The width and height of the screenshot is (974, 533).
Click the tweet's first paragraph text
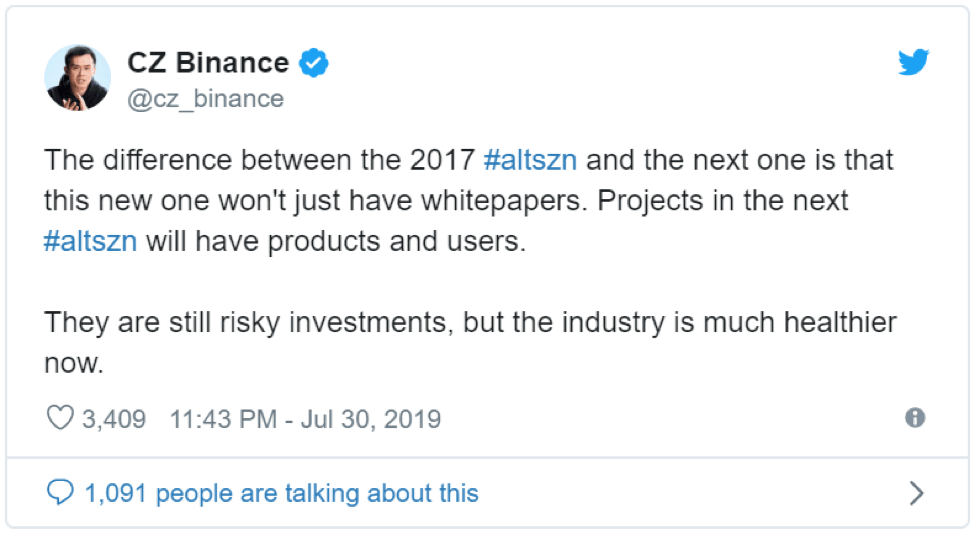pos(469,201)
